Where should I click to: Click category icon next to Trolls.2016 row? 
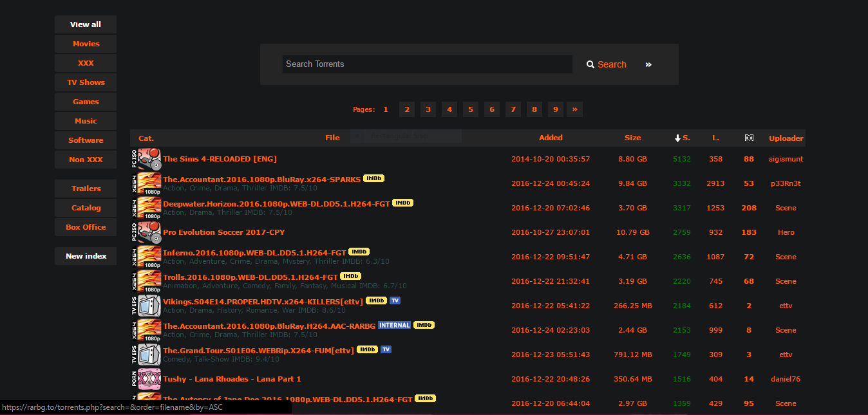point(146,281)
